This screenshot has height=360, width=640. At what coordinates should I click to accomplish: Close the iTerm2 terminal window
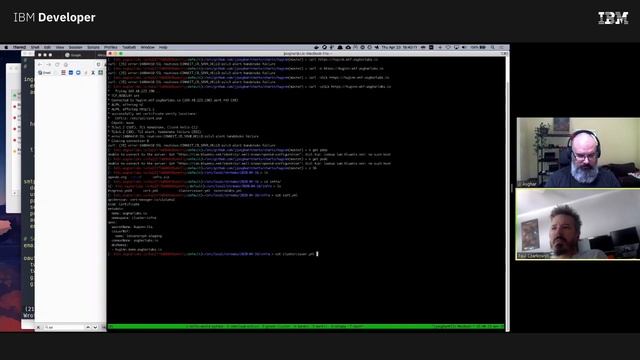[x=110, y=53]
